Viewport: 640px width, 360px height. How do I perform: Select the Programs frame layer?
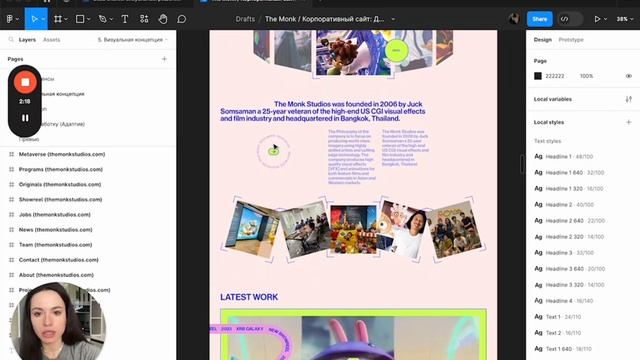click(61, 169)
